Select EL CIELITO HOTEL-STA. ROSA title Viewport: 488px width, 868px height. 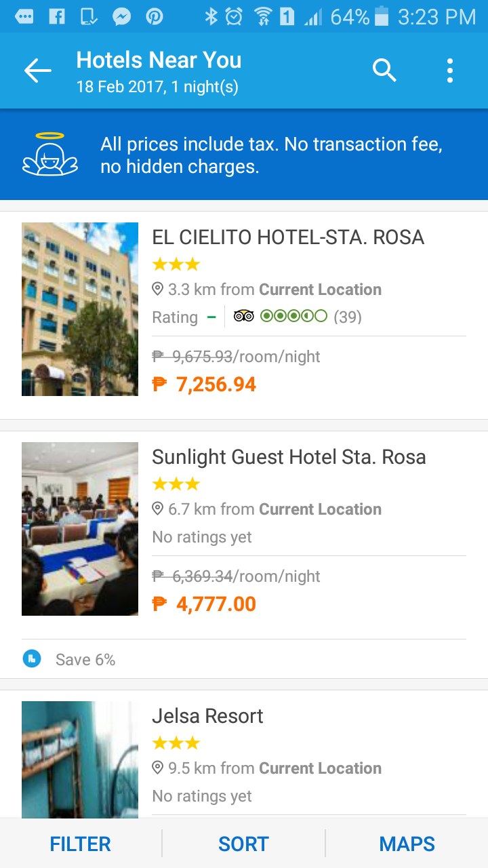pos(288,237)
